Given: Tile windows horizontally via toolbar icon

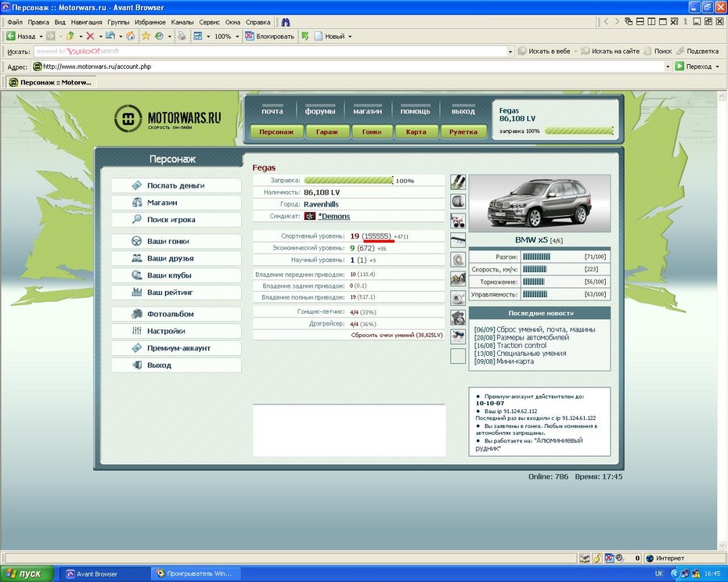Looking at the screenshot, I should pyautogui.click(x=640, y=21).
